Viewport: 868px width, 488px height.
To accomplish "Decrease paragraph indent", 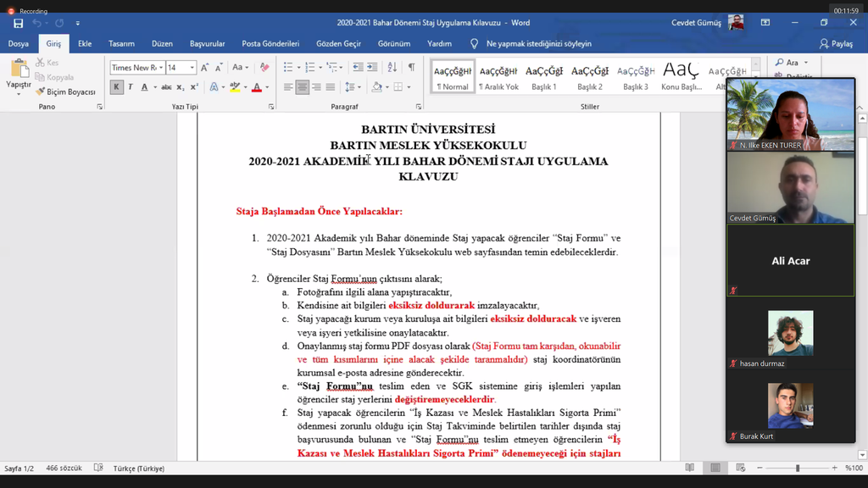I will [359, 68].
